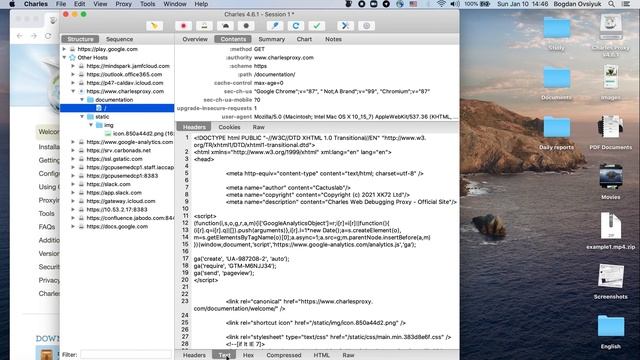This screenshot has height=360, width=640.
Task: Select the https://10.53.2.17:8383 host row
Action: pyautogui.click(x=117, y=209)
